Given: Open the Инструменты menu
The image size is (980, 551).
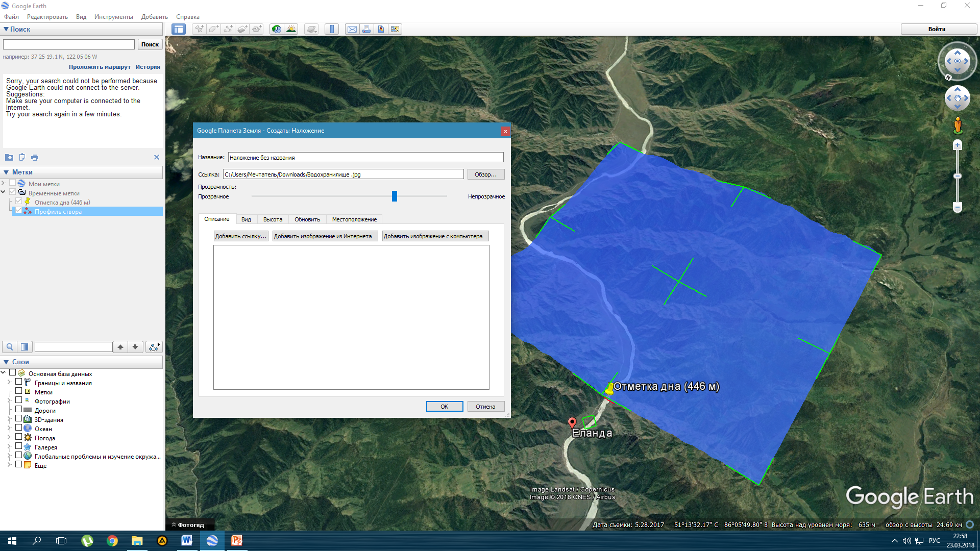Looking at the screenshot, I should coord(113,17).
